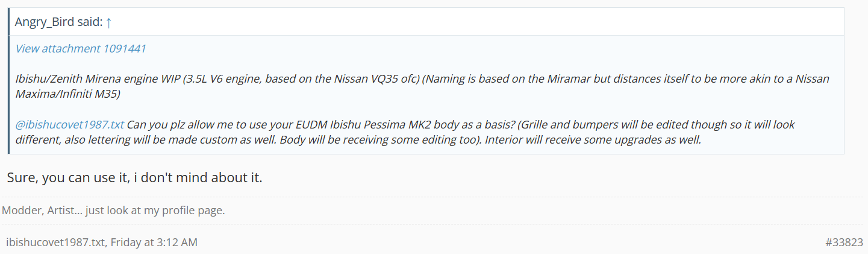Click the Angry_Bird said quote header
Screen dimensions: 868x254
59,22
